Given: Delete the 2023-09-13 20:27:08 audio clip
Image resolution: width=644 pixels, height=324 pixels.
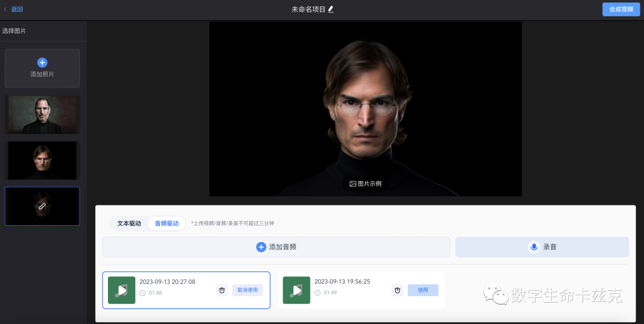Looking at the screenshot, I should click(222, 290).
